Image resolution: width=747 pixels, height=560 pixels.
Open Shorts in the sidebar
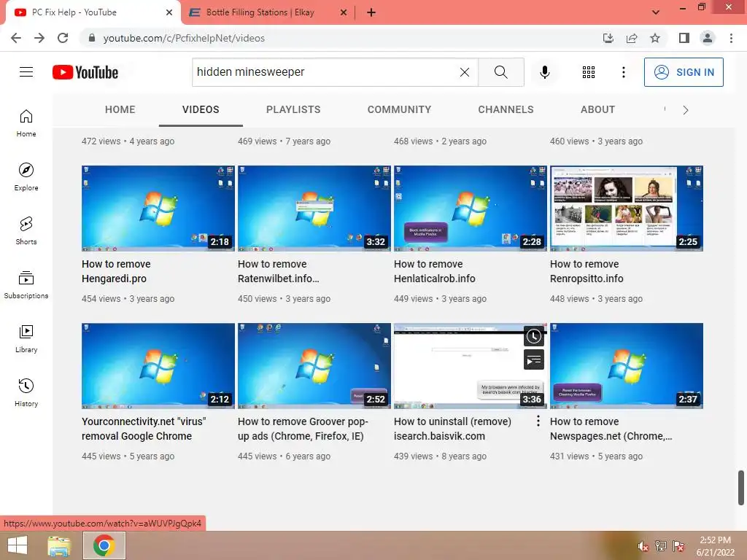[26, 231]
